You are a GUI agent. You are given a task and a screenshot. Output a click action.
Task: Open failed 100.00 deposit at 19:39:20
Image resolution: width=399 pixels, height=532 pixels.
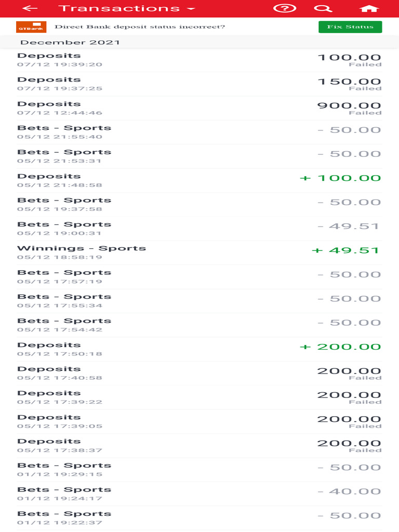pos(199,60)
